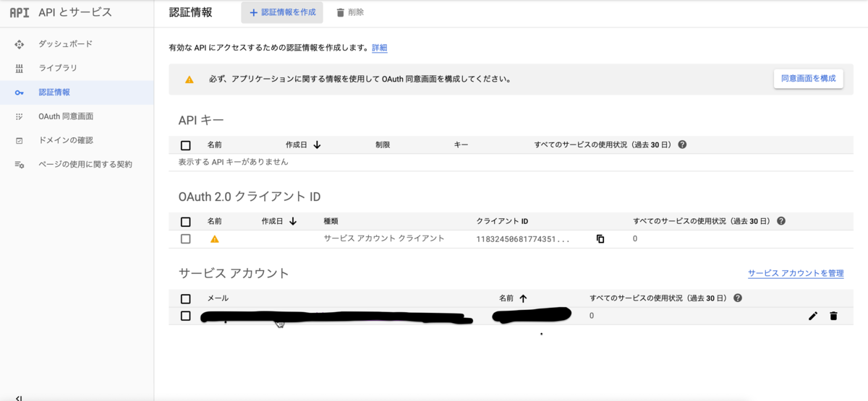Select all API キー with header checkbox
The height and width of the screenshot is (401, 868).
pyautogui.click(x=186, y=145)
